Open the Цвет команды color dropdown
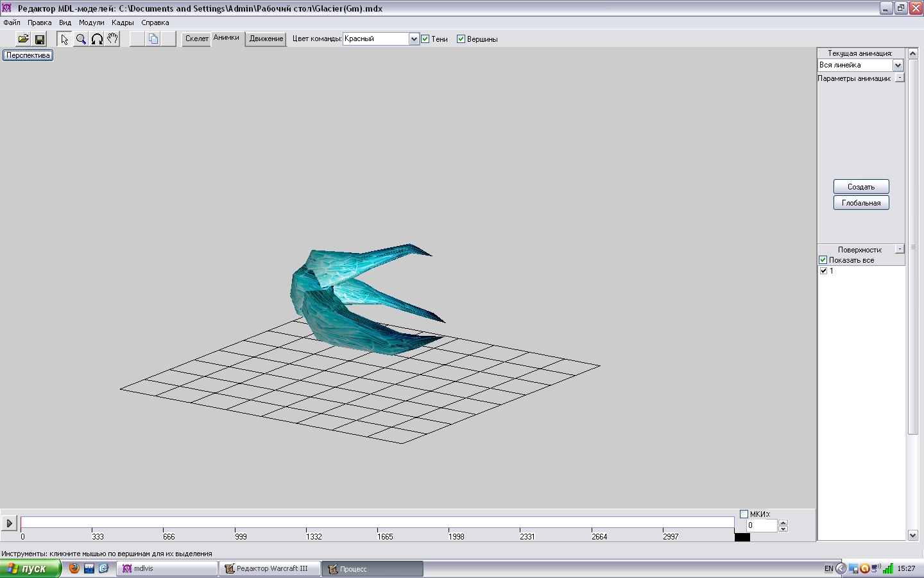This screenshot has width=924, height=578. [x=414, y=39]
